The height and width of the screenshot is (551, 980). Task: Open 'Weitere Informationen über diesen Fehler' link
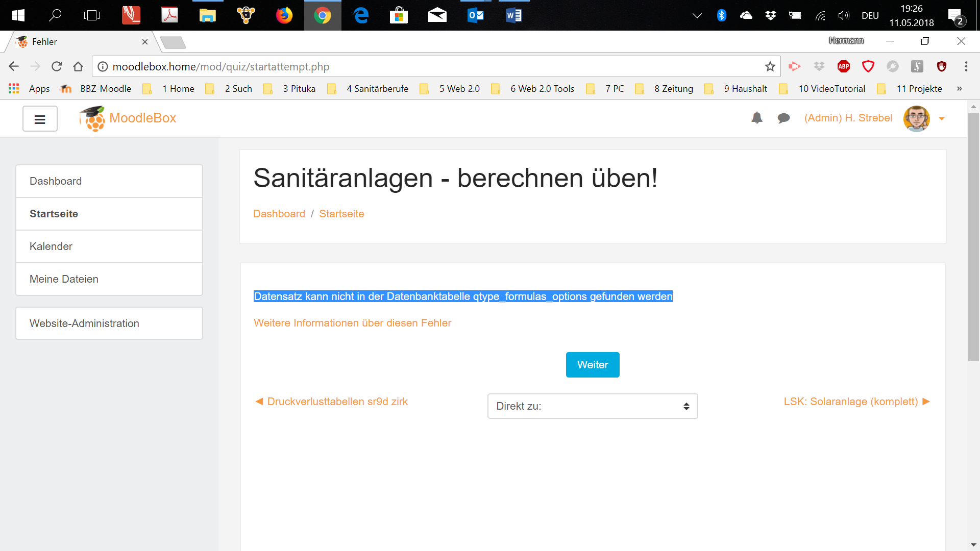coord(352,323)
